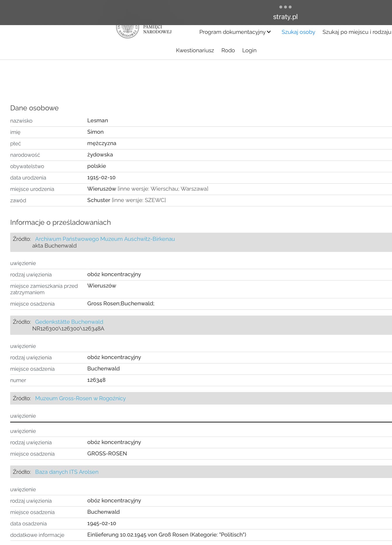Open the Rodo menu item
Image resolution: width=392 pixels, height=545 pixels.
[228, 51]
